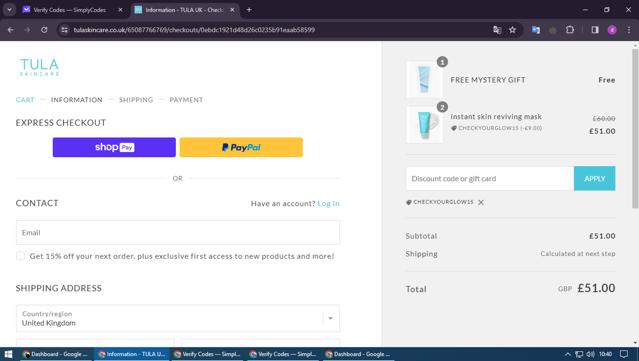Click the Log in link
Image resolution: width=639 pixels, height=361 pixels.
[328, 203]
